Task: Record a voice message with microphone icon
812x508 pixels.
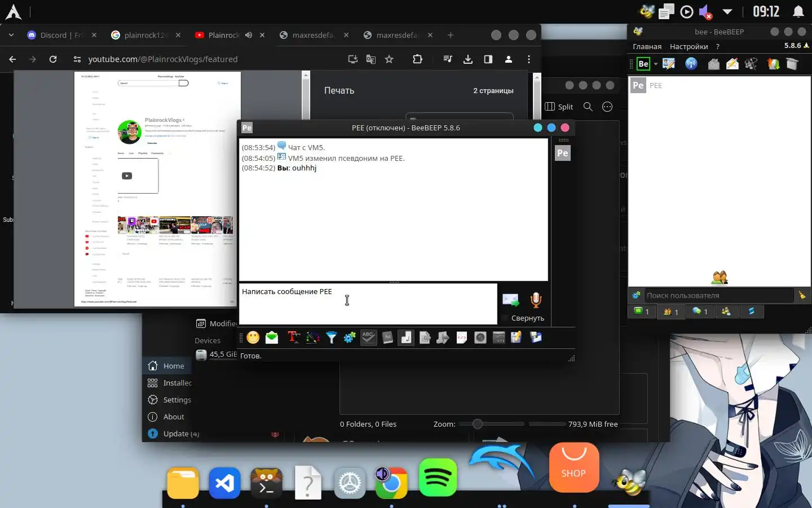Action: (x=536, y=300)
